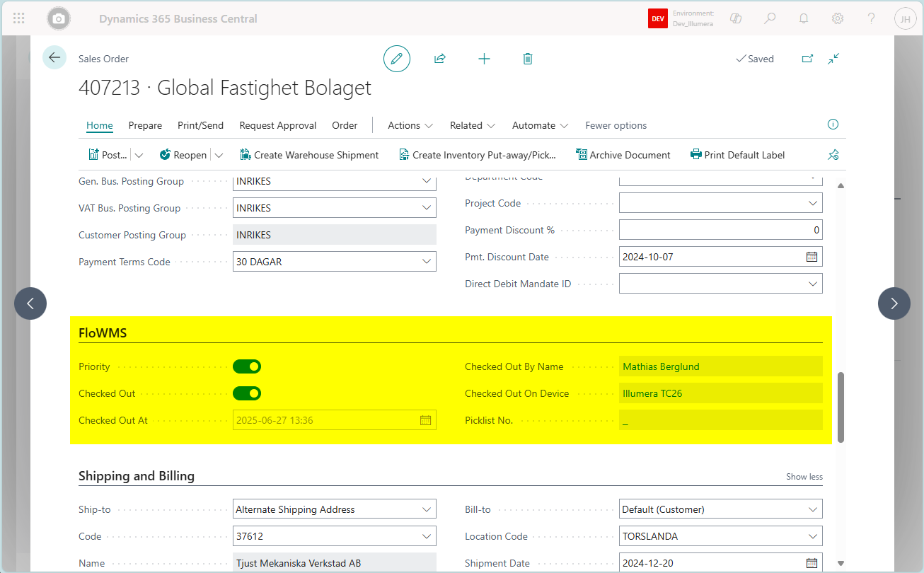Viewport: 924px width, 573px height.
Task: Click the share icon beside edit
Action: click(440, 59)
